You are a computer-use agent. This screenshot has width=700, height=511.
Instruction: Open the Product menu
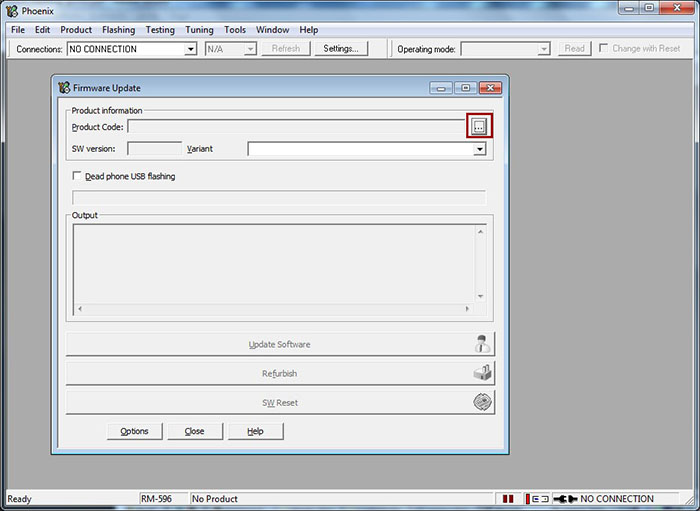[76, 30]
